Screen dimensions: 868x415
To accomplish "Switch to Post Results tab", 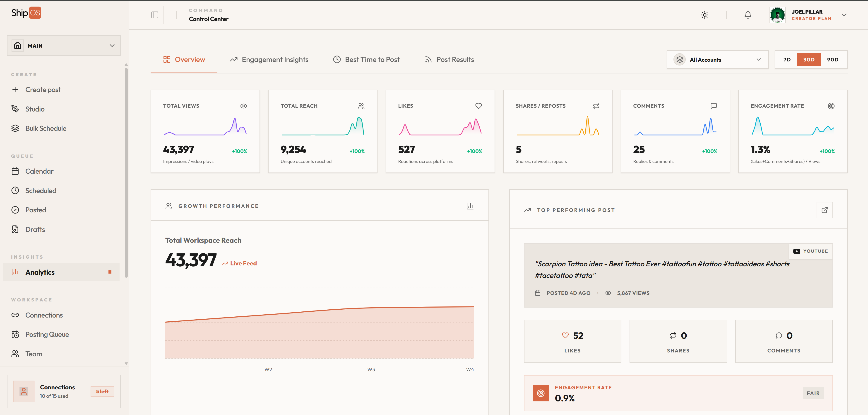I will point(449,60).
